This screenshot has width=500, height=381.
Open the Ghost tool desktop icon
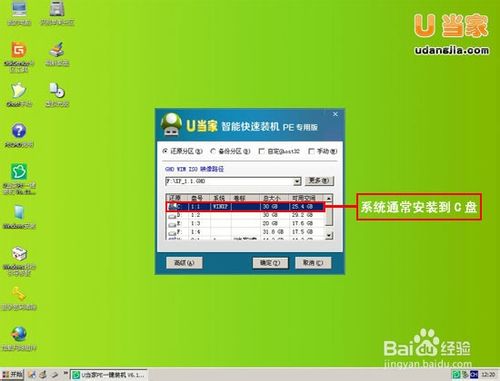point(19,95)
